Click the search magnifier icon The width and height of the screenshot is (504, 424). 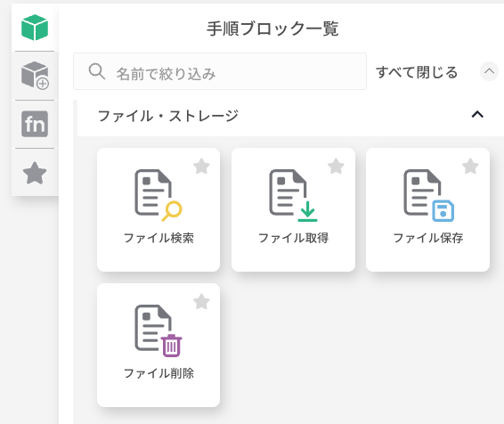[97, 71]
